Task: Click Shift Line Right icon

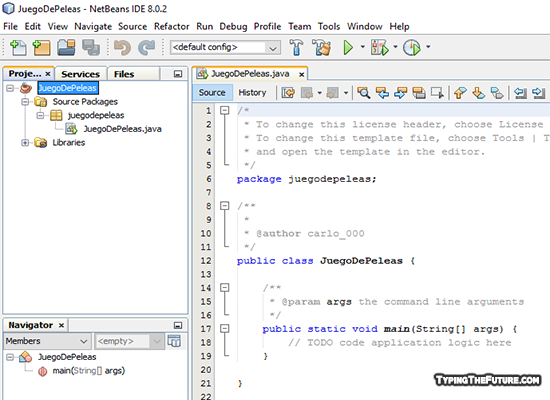Action: pos(538,93)
